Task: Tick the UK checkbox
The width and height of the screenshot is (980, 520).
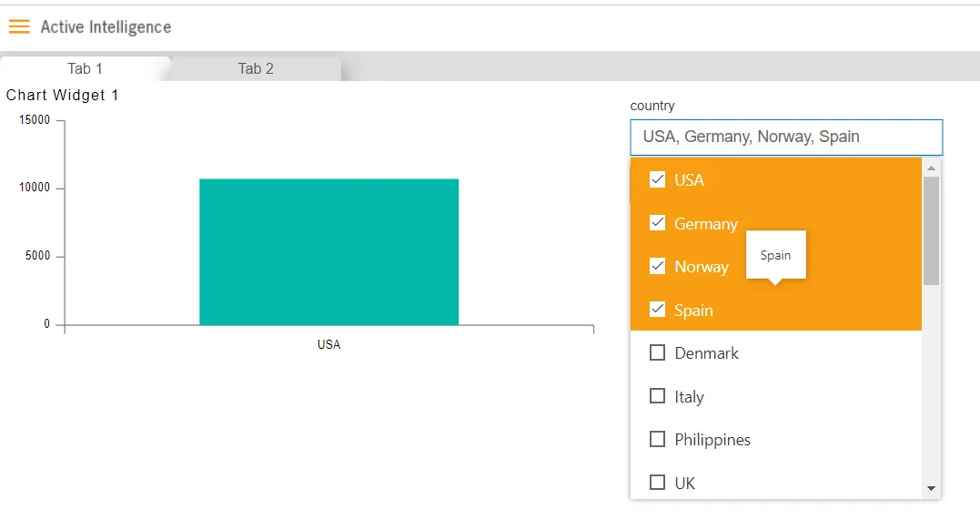Action: coord(658,483)
